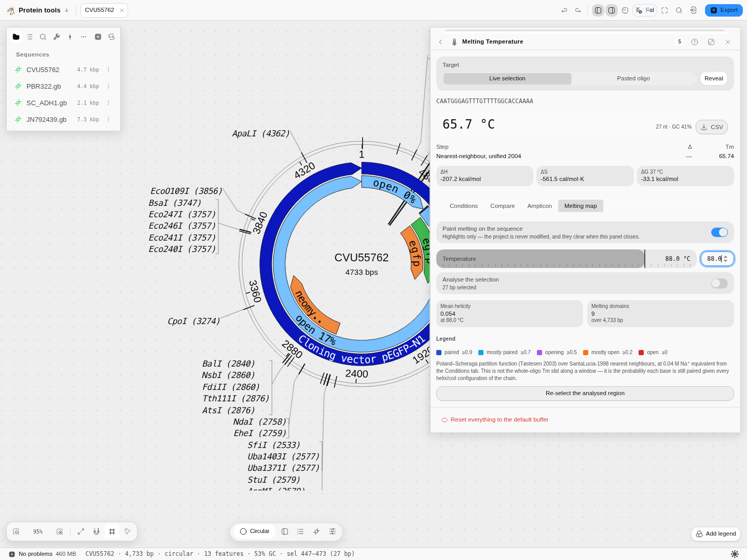
Task: Click the Export button
Action: [x=724, y=10]
